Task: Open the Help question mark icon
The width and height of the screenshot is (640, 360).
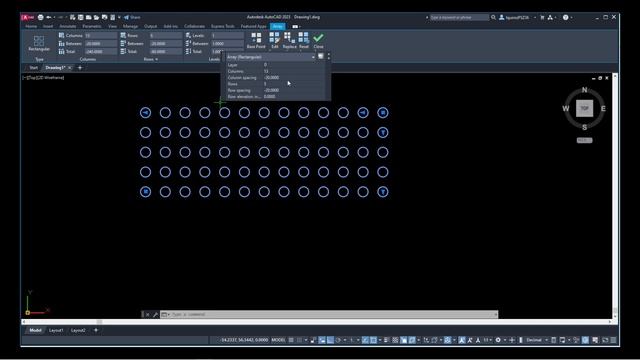Action: coord(565,17)
